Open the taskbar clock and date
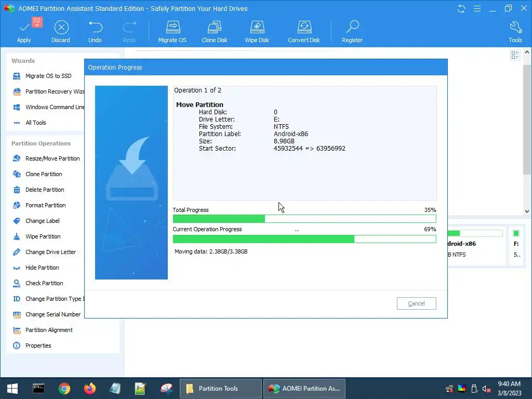This screenshot has width=532, height=399. click(509, 389)
